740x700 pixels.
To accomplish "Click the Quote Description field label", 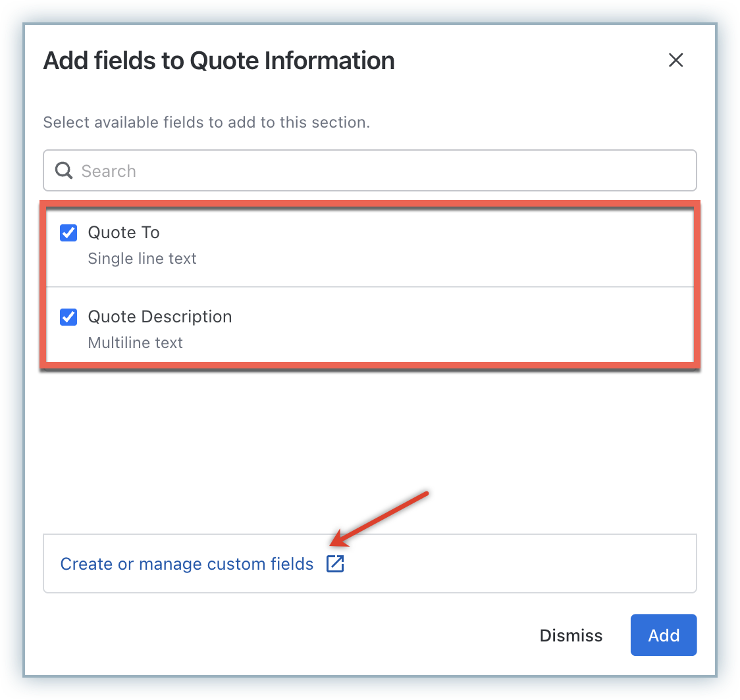I will 160,317.
